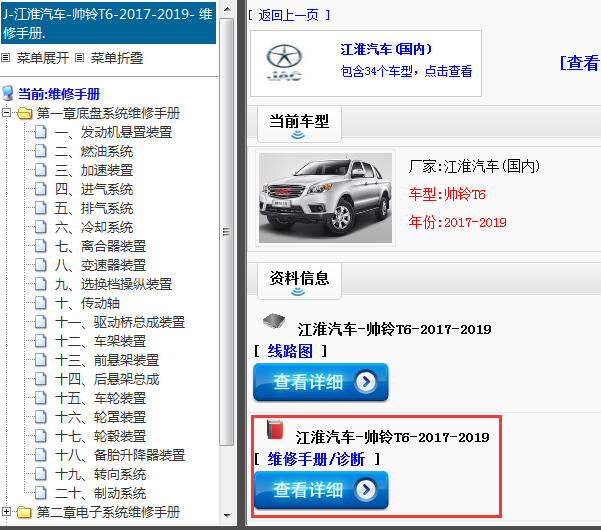
Task: Click the document icon beside 排气系统
Action: (x=41, y=208)
